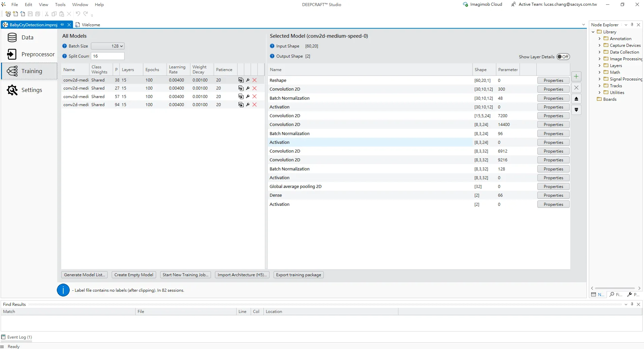The image size is (644, 349).
Task: Expand the Layers folder in Node Explorer
Action: [600, 66]
